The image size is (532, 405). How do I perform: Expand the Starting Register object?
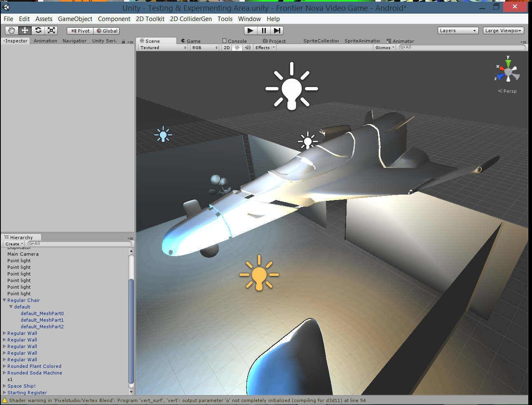click(5, 393)
